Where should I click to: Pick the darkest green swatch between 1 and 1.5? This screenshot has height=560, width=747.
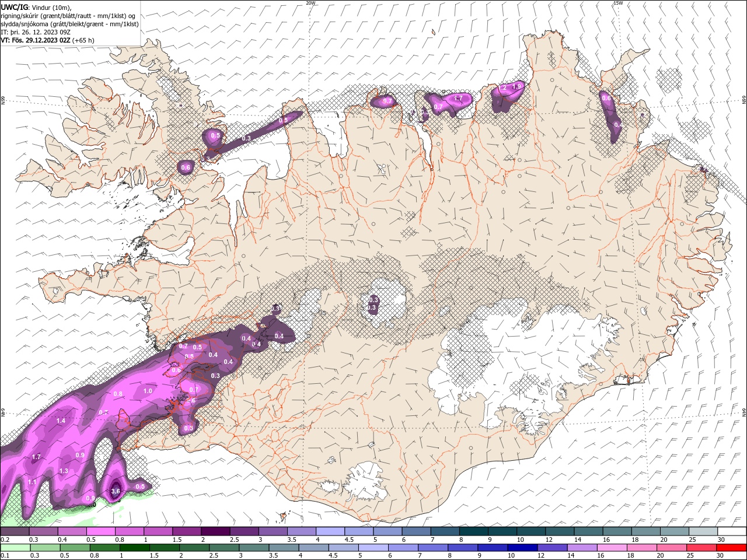pos(134,548)
